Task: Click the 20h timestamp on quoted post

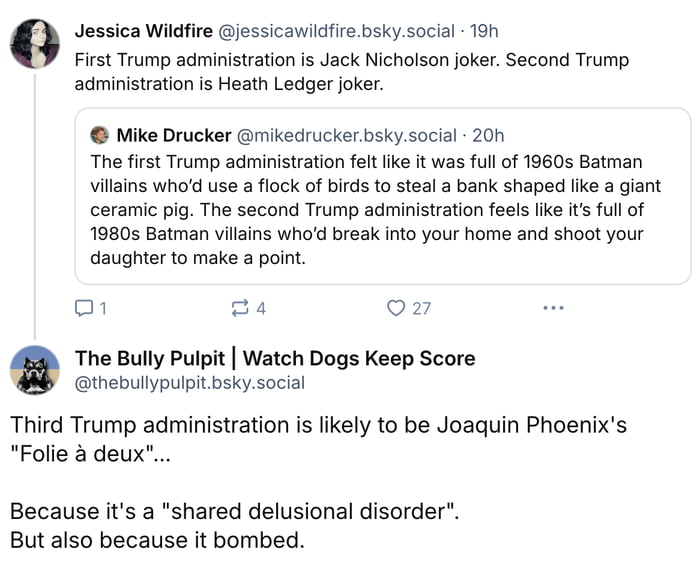Action: [x=487, y=135]
